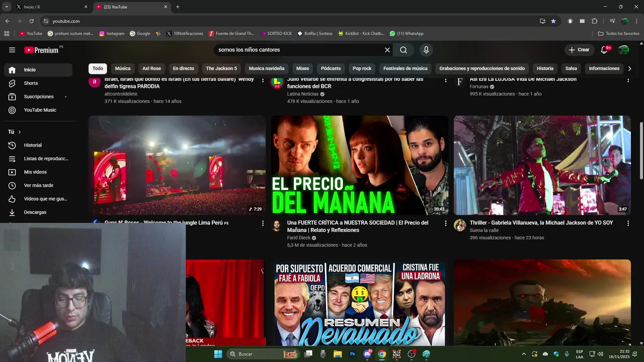Image resolution: width=644 pixels, height=362 pixels.
Task: Click the YouTube Premium logo
Action: point(41,50)
